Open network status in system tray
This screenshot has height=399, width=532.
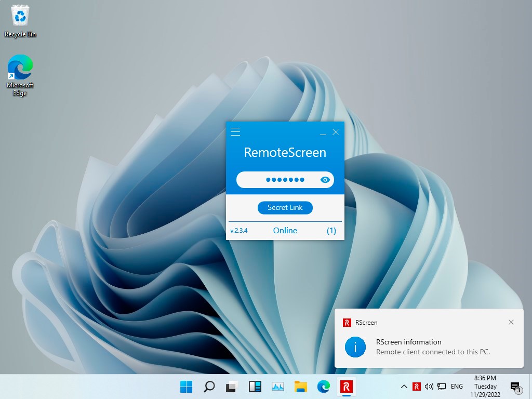tap(442, 387)
